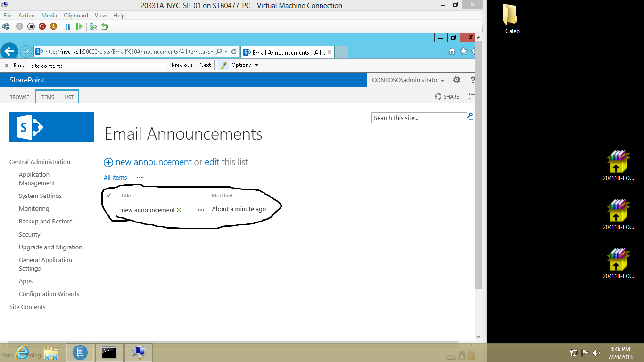Image resolution: width=644 pixels, height=362 pixels.
Task: Open File Explorer from the taskbar
Action: coord(51,353)
